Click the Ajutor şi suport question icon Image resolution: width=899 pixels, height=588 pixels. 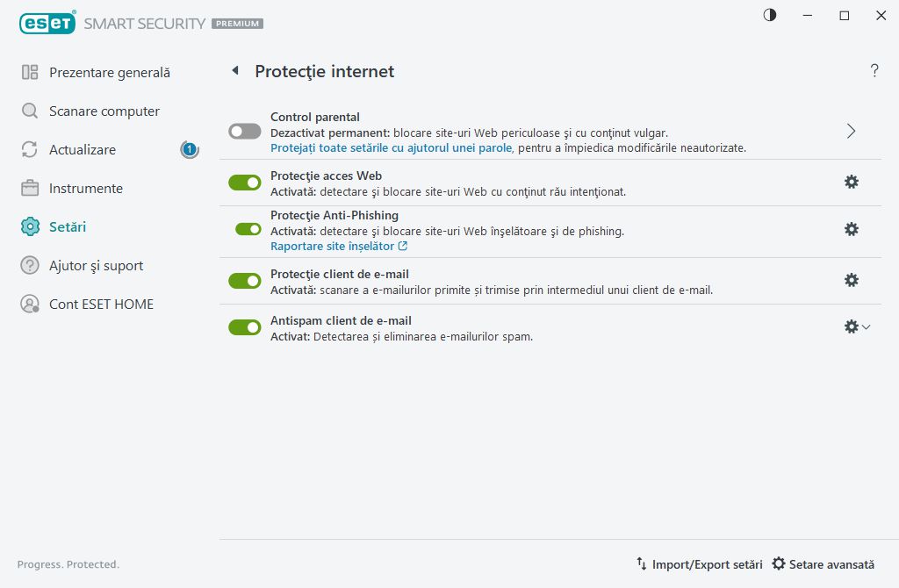coord(27,265)
